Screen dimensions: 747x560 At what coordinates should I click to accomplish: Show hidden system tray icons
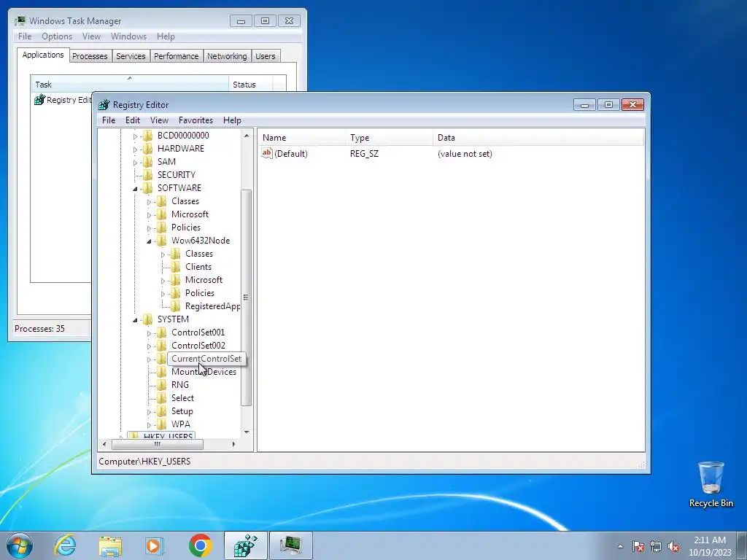(x=620, y=547)
